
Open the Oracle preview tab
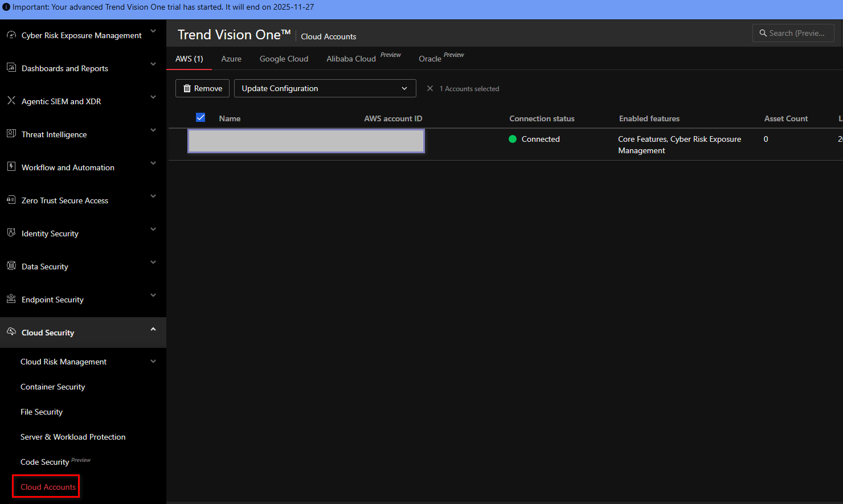[x=430, y=59]
